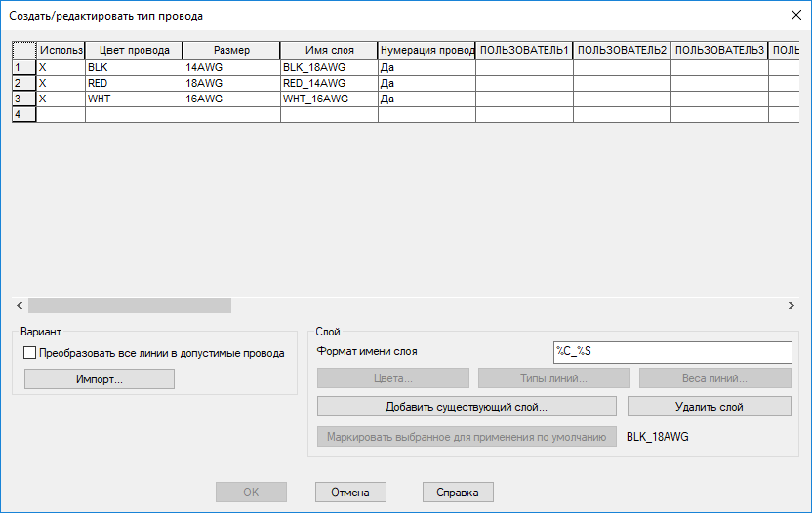The width and height of the screenshot is (812, 513).
Task: Click the 16AWG size cell
Action: click(231, 99)
